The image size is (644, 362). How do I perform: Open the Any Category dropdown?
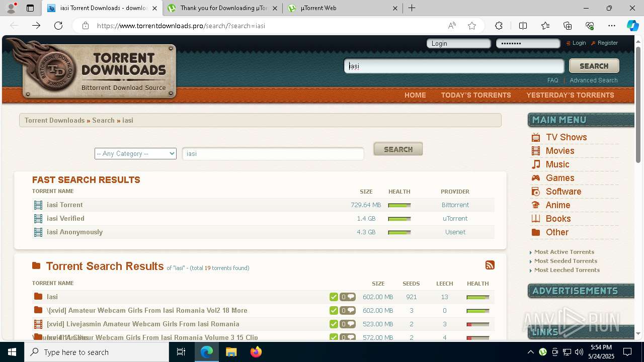point(135,154)
